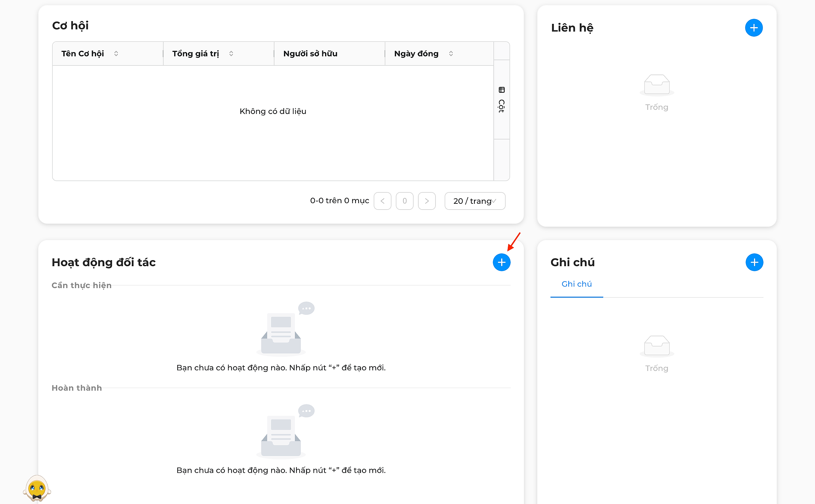Go to next page of Cơ hội
Screen dimensions: 815x504
coord(427,201)
